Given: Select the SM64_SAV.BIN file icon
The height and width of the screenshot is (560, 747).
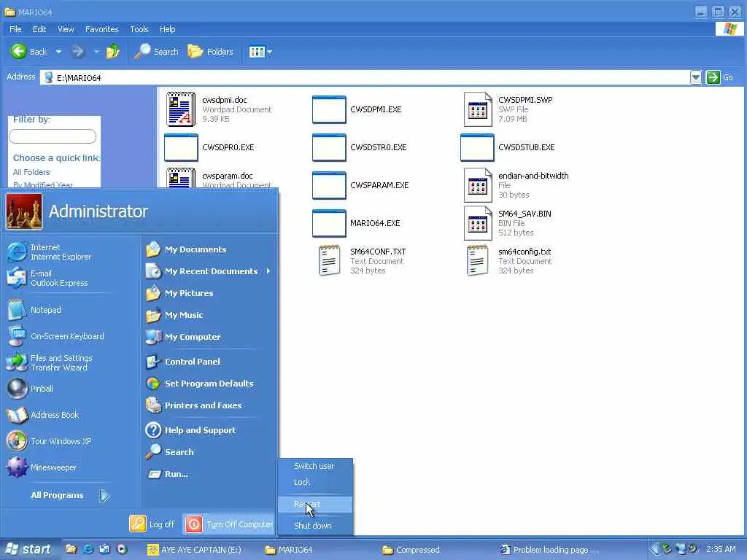Looking at the screenshot, I should 478,223.
